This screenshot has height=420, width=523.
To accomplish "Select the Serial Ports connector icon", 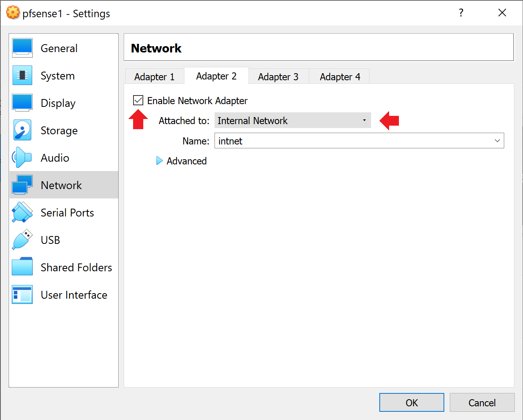I will (x=22, y=213).
